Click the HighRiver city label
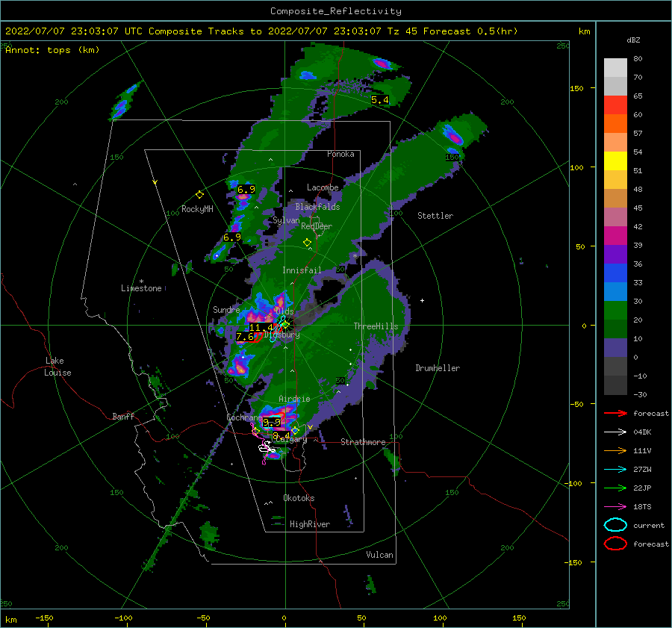The height and width of the screenshot is (628, 672). [310, 524]
